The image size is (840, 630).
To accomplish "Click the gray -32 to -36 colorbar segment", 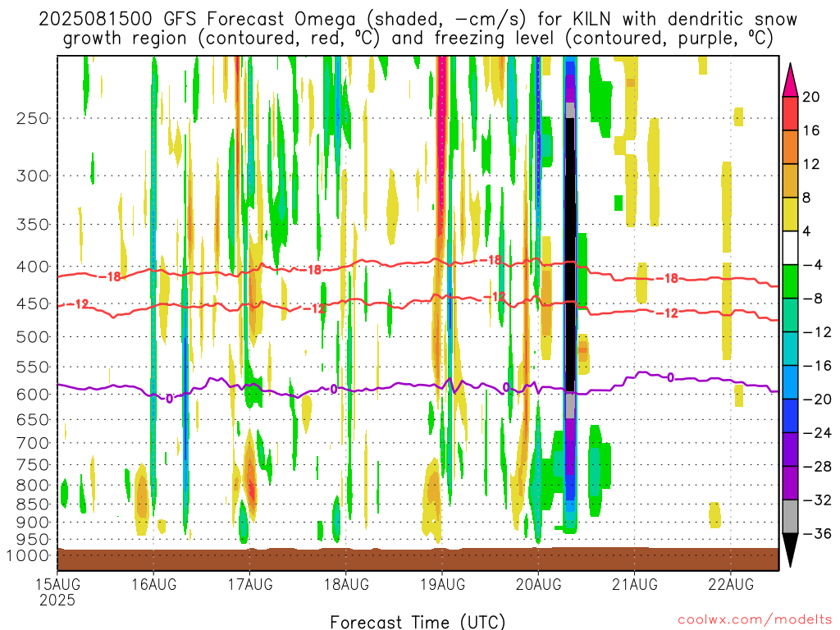I will 790,517.
